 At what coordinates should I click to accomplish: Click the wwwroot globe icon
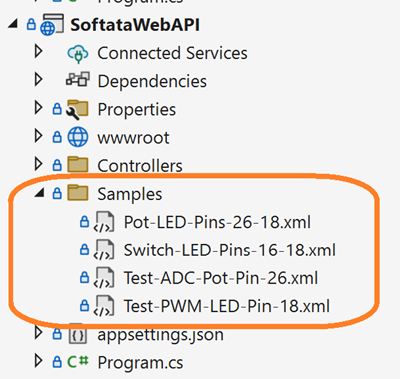tap(78, 137)
